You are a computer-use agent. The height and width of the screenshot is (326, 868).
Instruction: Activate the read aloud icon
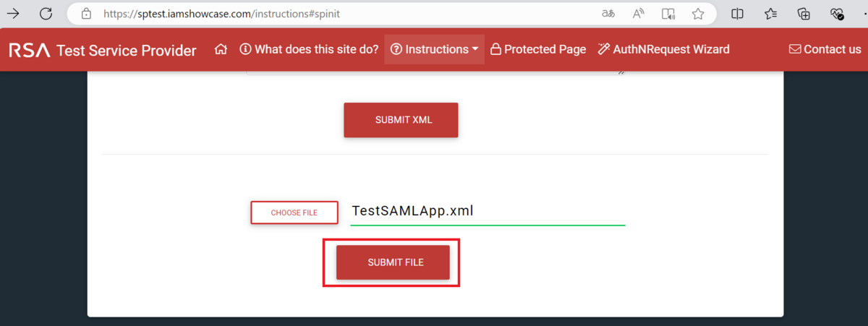(x=638, y=13)
